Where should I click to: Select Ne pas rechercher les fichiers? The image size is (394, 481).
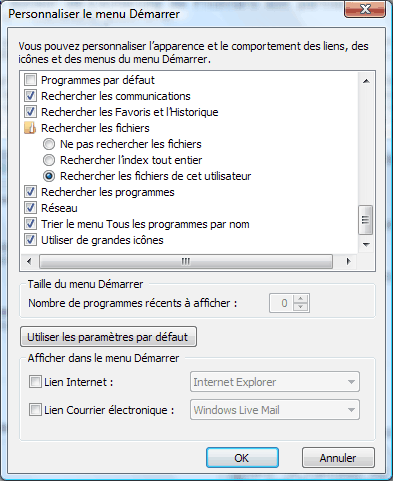tap(49, 144)
